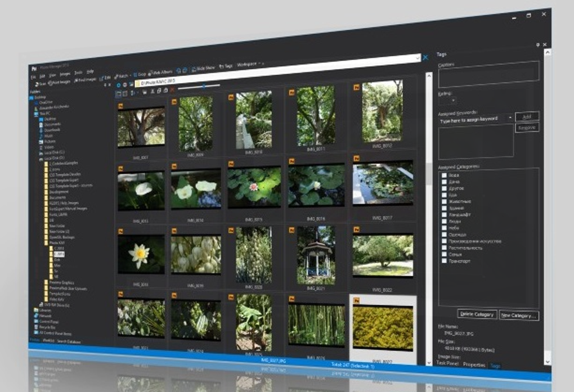Select the Recycle Bin tree icon

point(36,327)
